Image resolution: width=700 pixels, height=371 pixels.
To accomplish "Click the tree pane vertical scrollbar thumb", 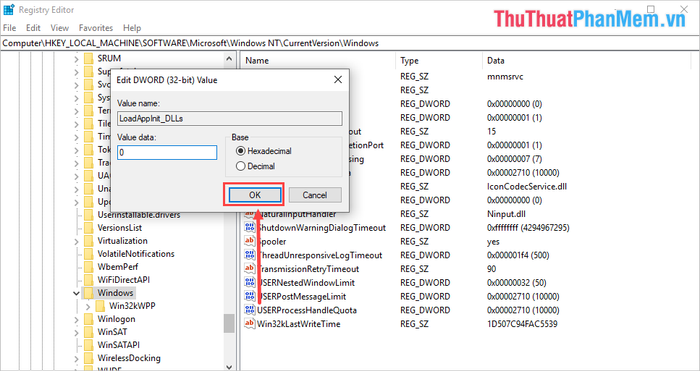I will pyautogui.click(x=229, y=323).
